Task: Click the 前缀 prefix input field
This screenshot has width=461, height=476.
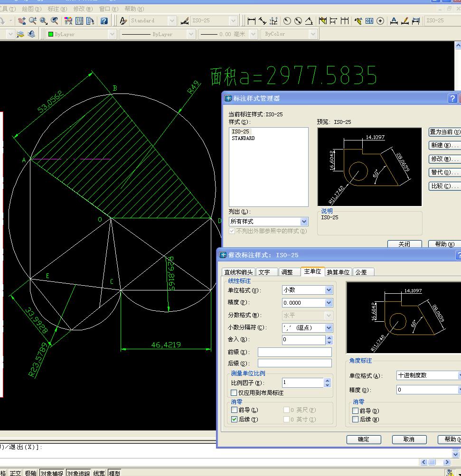Action: tap(294, 352)
